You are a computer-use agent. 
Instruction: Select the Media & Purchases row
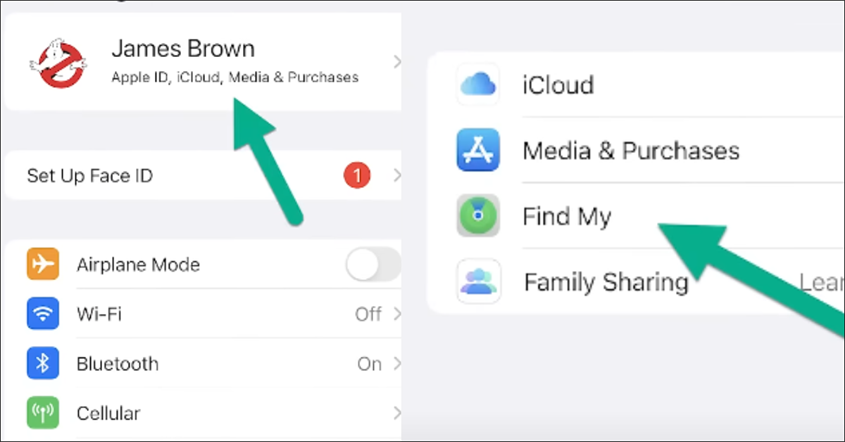[x=636, y=150]
